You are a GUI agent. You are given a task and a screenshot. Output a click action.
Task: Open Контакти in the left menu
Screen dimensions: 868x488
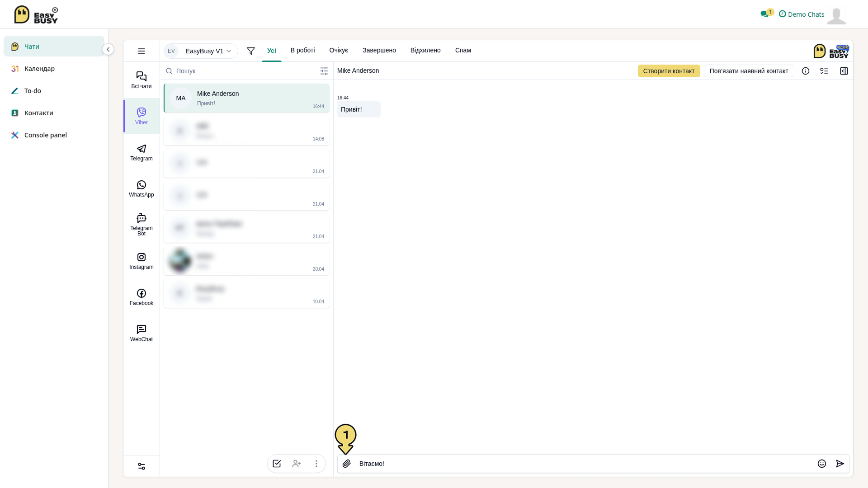(x=54, y=113)
